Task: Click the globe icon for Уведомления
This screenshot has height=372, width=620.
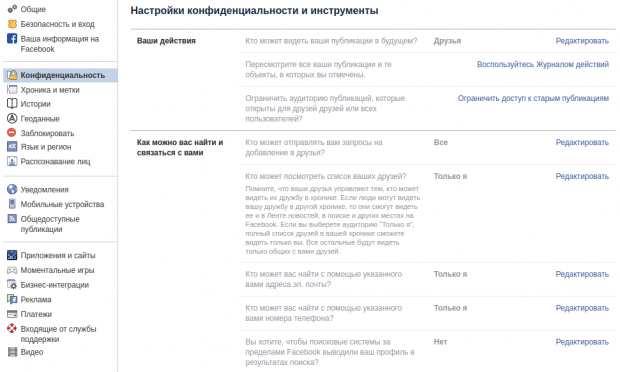Action: (x=12, y=189)
